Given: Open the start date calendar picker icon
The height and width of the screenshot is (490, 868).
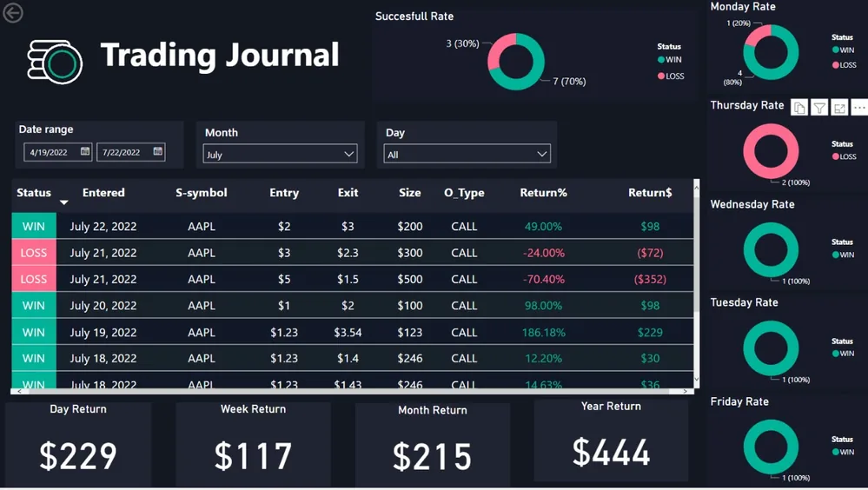Looking at the screenshot, I should click(84, 151).
